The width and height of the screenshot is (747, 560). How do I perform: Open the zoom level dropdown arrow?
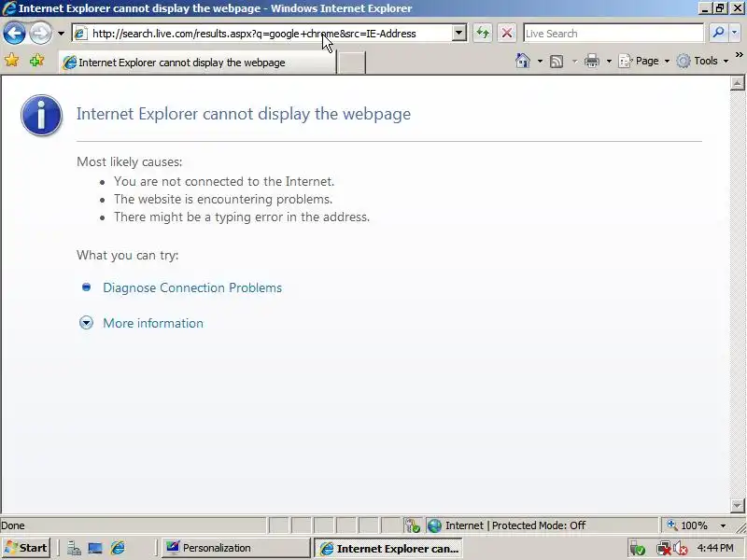(723, 525)
